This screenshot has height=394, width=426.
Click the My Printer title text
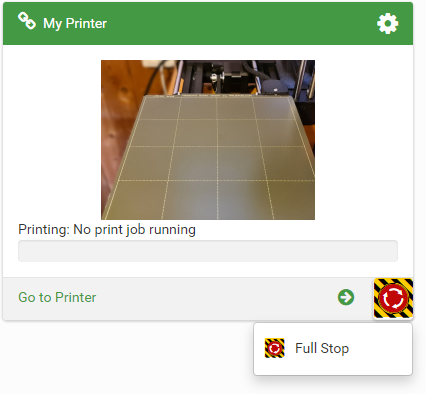coord(75,23)
